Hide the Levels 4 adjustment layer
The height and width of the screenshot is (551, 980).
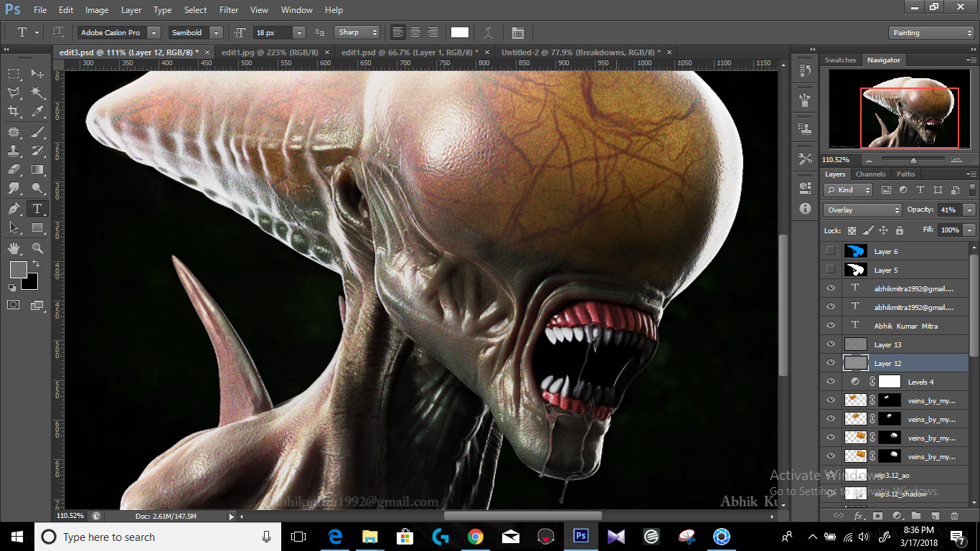(831, 382)
